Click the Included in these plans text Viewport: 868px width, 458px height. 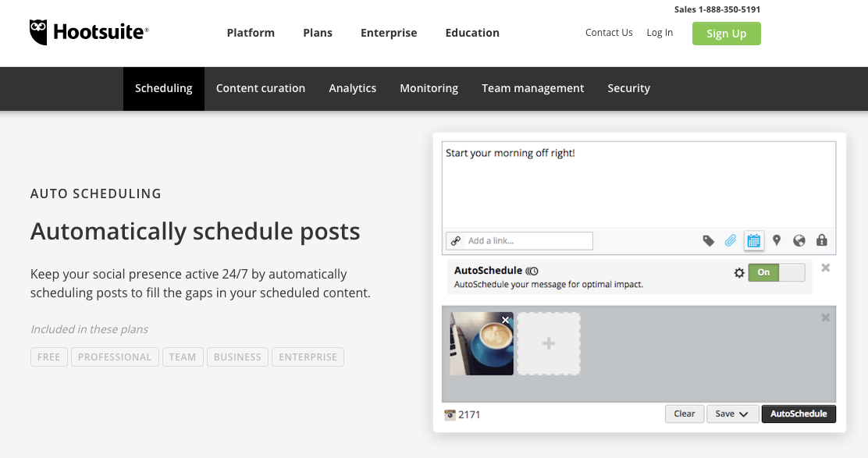point(89,329)
